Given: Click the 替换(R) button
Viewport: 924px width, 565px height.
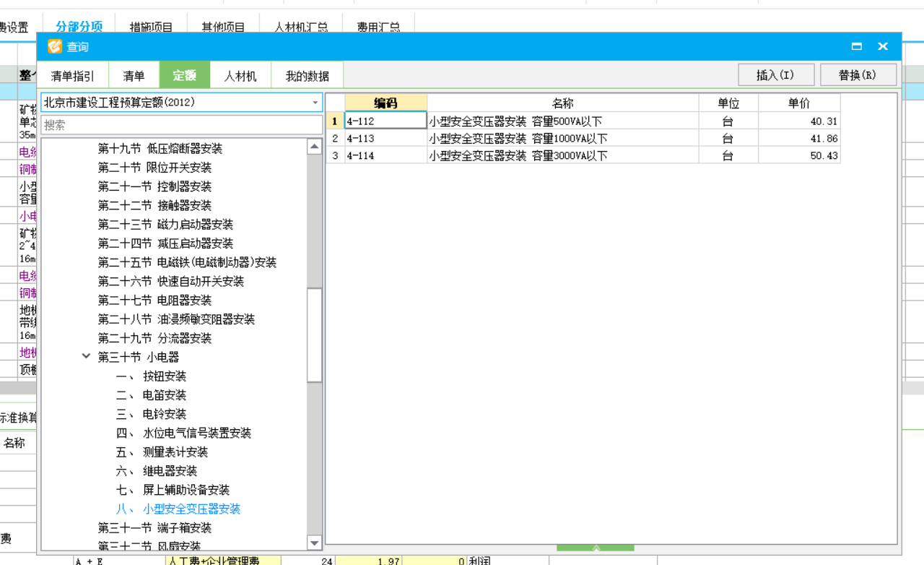Looking at the screenshot, I should (858, 75).
